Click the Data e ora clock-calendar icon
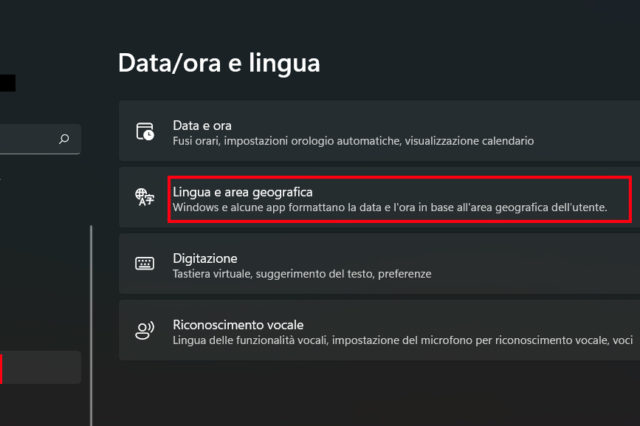The height and width of the screenshot is (426, 640). pyautogui.click(x=145, y=132)
